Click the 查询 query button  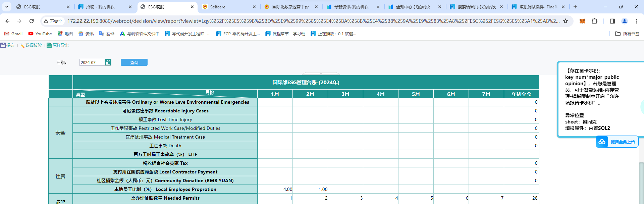point(134,62)
